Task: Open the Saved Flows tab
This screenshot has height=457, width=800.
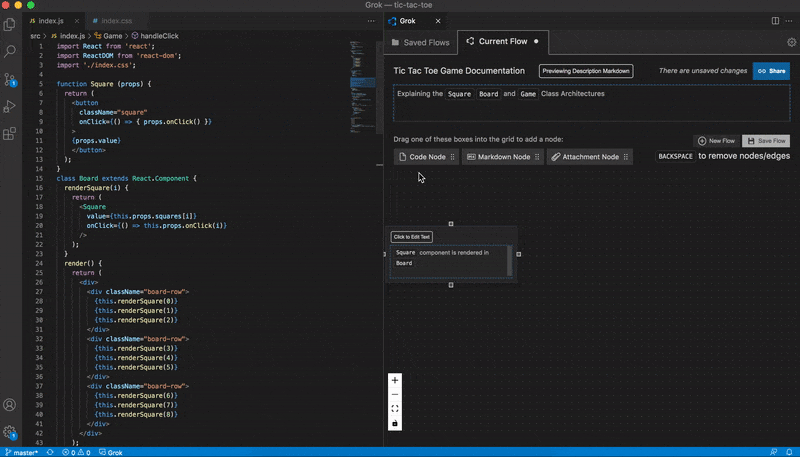Action: tap(421, 42)
